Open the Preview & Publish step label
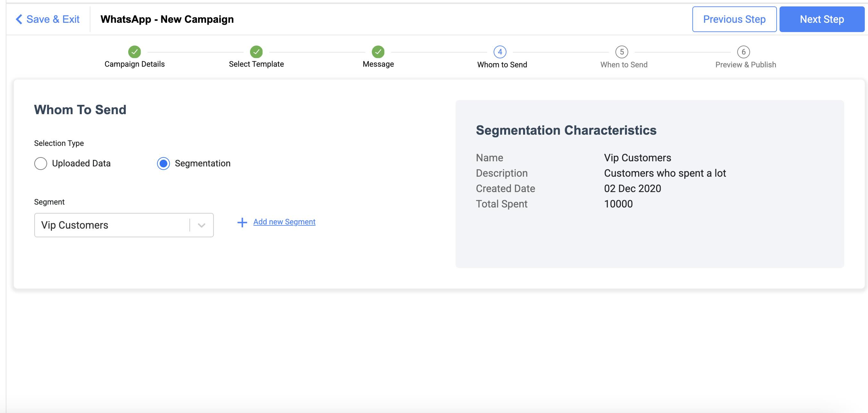 [x=745, y=65]
